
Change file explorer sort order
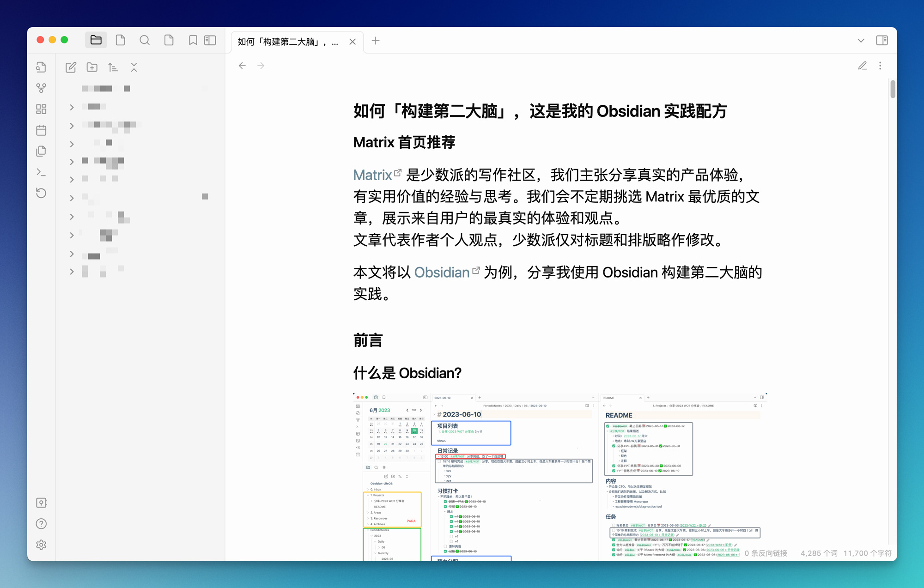click(x=113, y=67)
